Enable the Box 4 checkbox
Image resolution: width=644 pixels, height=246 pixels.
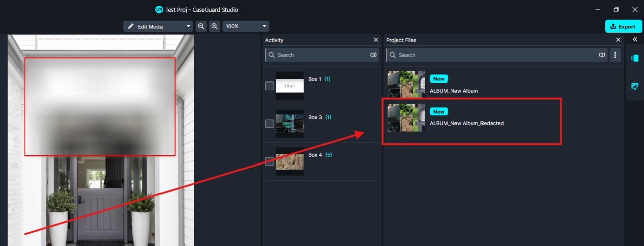click(269, 161)
